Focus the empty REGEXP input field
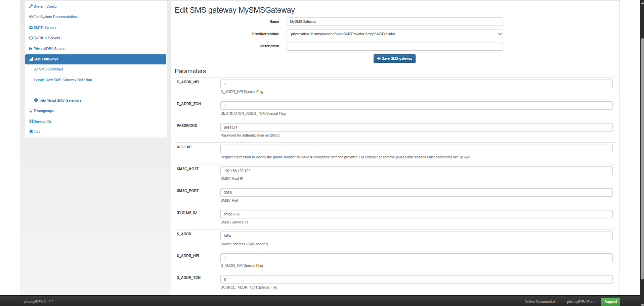 click(x=416, y=149)
